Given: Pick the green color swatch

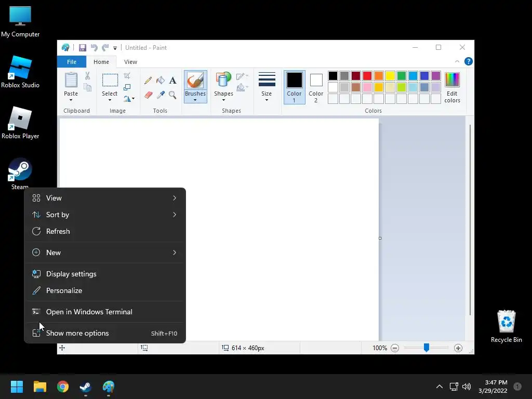Looking at the screenshot, I should click(x=402, y=76).
